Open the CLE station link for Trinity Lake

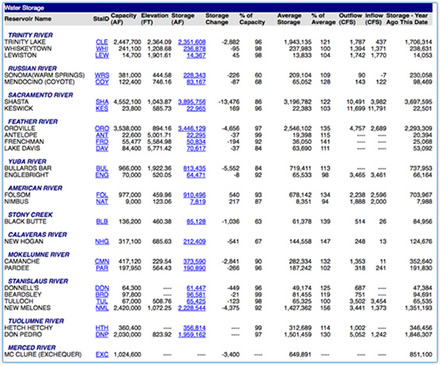(x=102, y=42)
